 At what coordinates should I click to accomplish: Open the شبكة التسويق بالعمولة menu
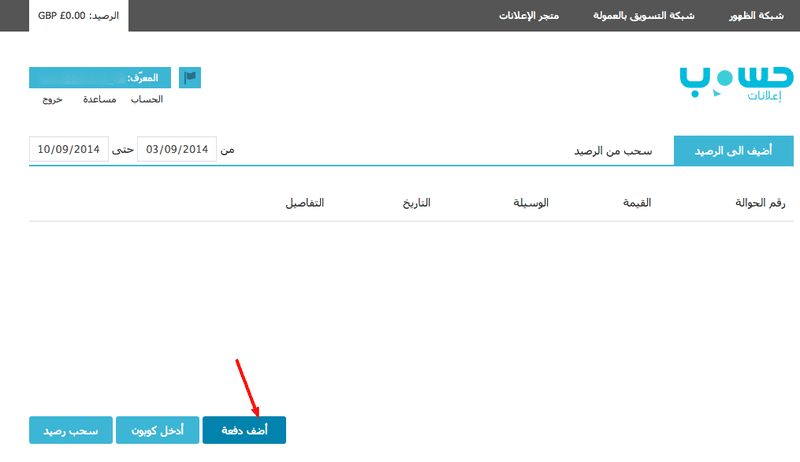tap(643, 16)
